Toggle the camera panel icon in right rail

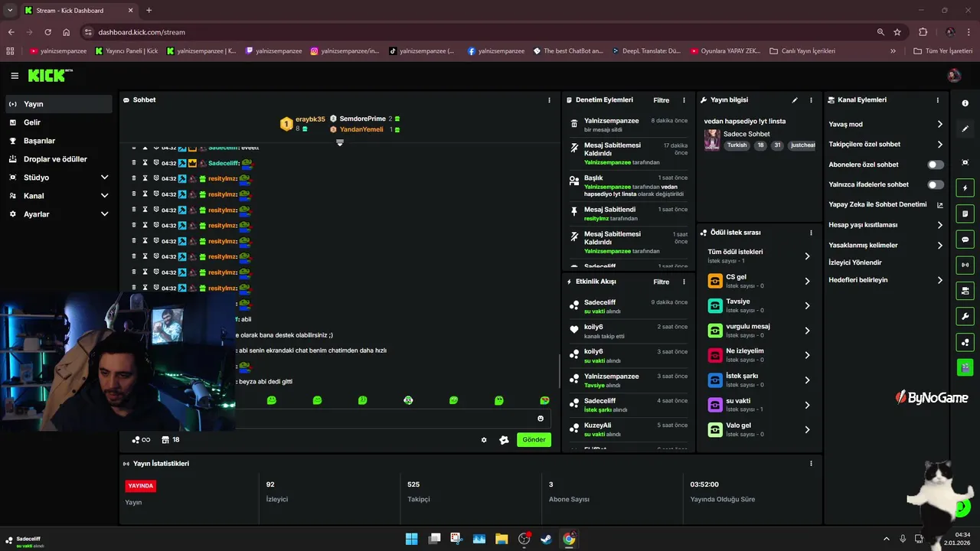(965, 291)
